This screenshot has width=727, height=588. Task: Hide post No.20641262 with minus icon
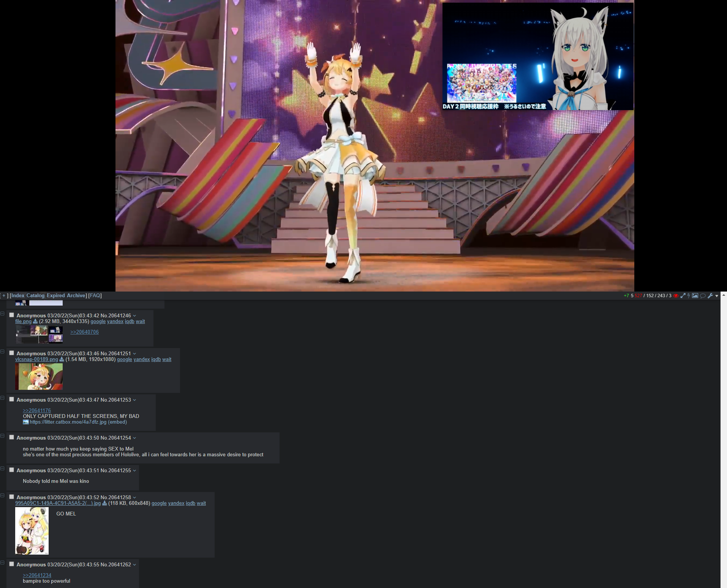click(2, 563)
